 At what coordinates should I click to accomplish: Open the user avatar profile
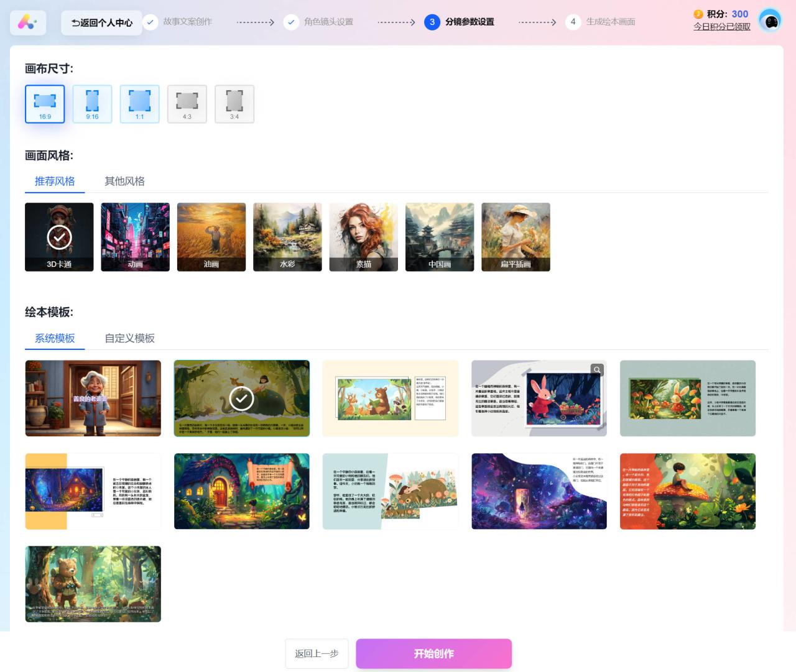[771, 22]
